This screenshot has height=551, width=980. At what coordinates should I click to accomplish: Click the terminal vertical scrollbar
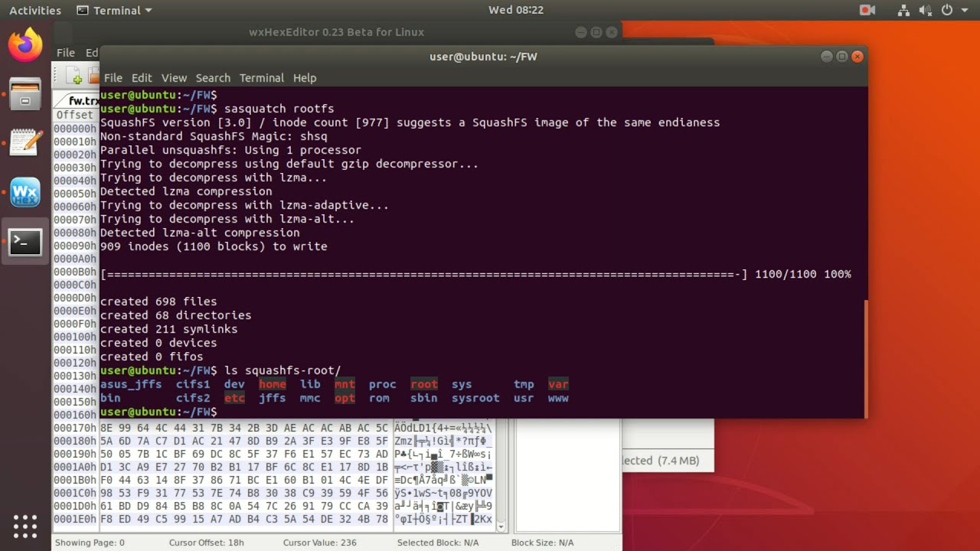coord(865,359)
